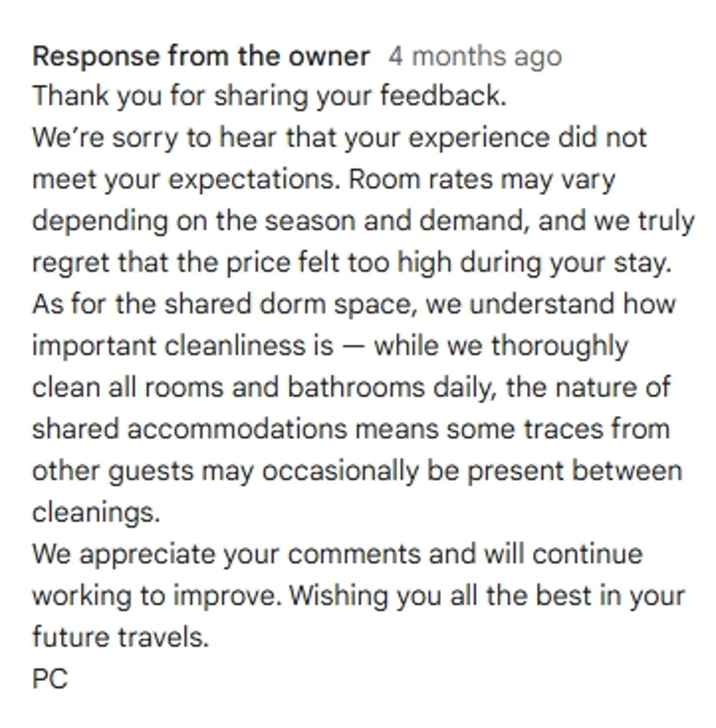Click the phrase "We appreciate your comments"
716x728 pixels.
point(226,554)
